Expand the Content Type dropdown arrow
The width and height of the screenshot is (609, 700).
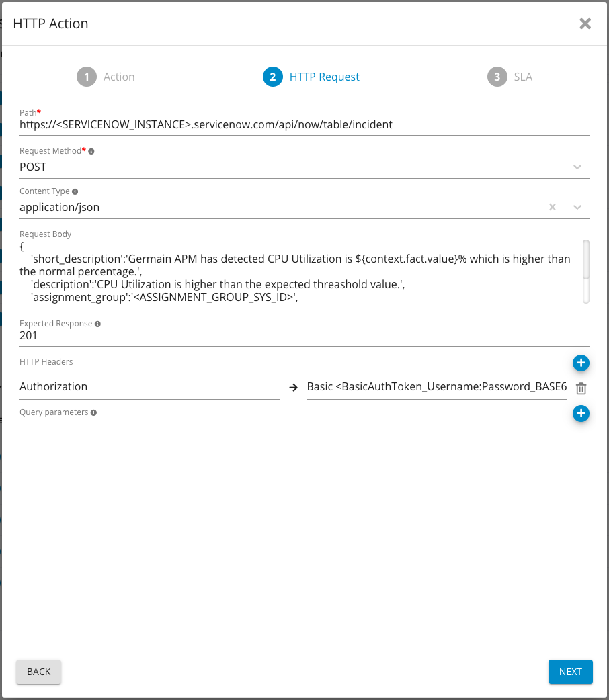coord(577,207)
